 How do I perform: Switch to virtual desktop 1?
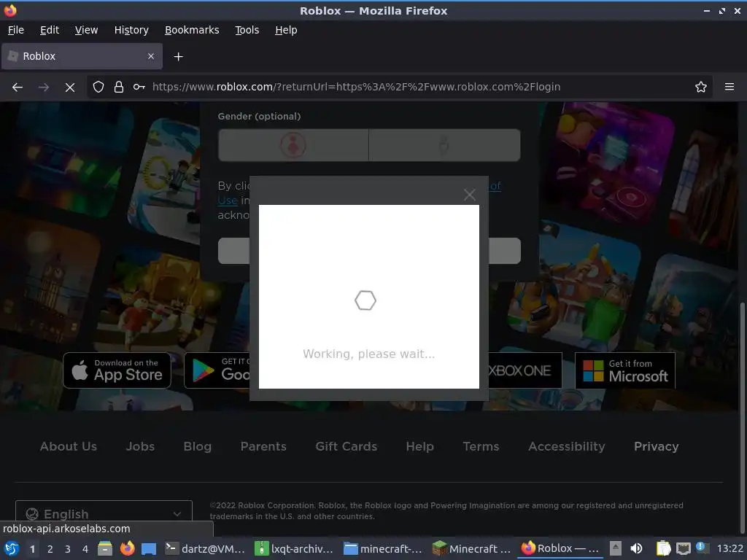[32, 549]
